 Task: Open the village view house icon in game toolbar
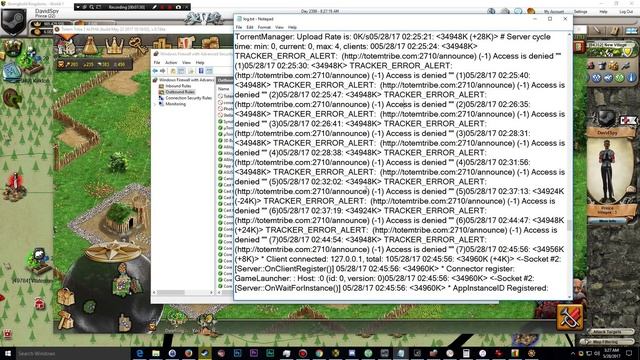pos(67,46)
